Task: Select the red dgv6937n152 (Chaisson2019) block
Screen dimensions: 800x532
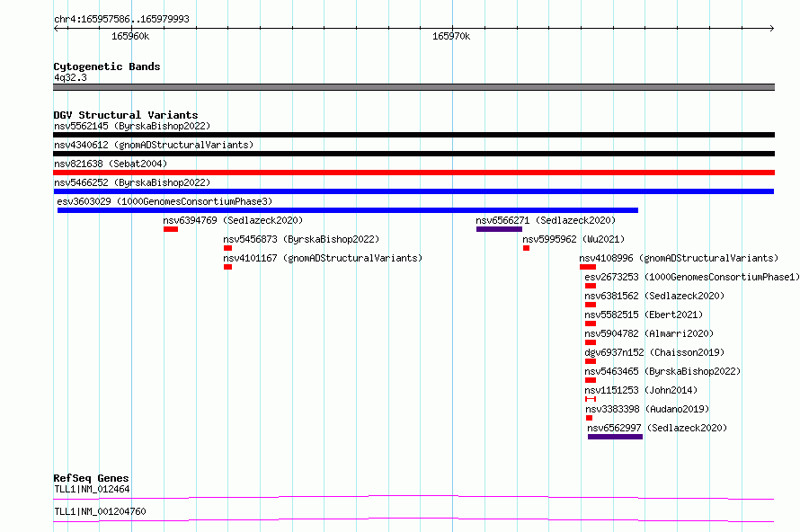Action: point(591,361)
